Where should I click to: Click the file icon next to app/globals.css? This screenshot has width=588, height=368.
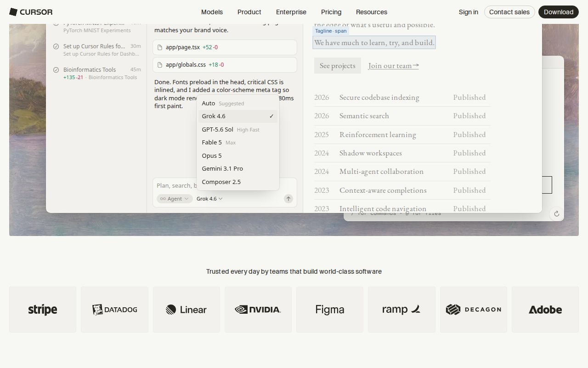point(160,65)
